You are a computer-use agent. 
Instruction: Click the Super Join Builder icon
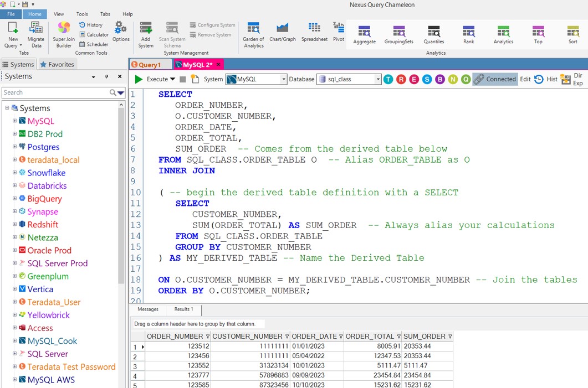pos(64,28)
